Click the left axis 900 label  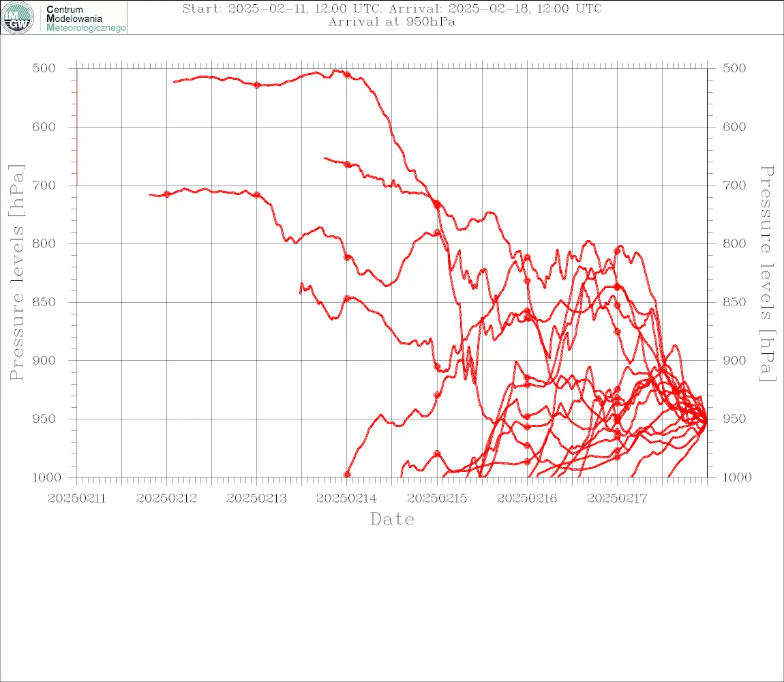click(x=44, y=360)
